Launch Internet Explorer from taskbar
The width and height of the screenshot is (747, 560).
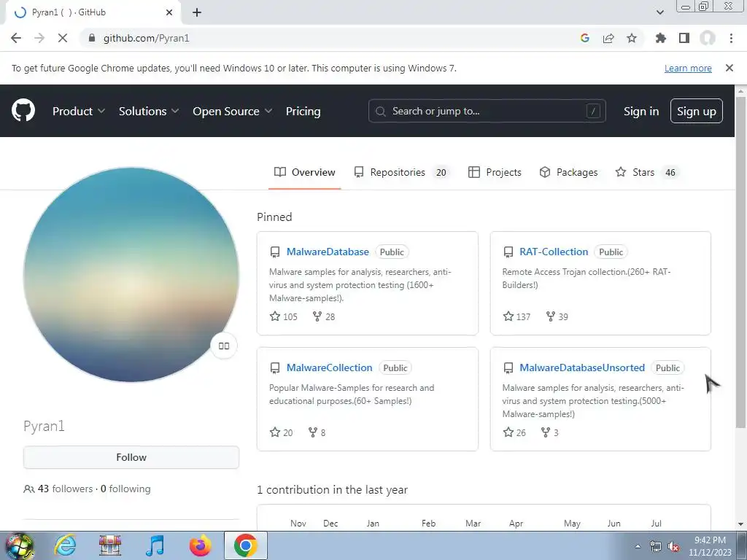pyautogui.click(x=65, y=545)
